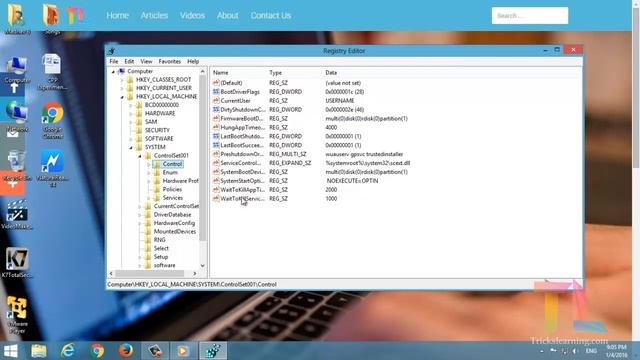The width and height of the screenshot is (640, 360).
Task: Select the Policies key folder icon
Action: (x=157, y=189)
